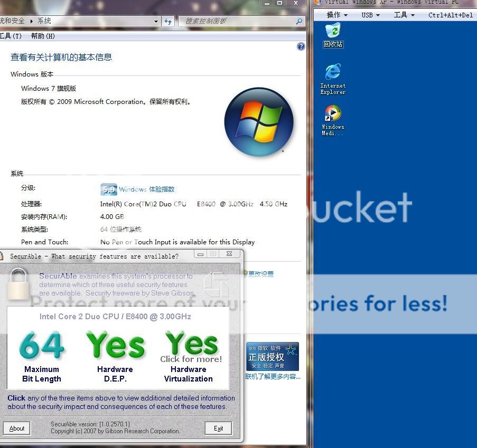
Task: Click the genuine Microsoft software badge
Action: (x=272, y=357)
